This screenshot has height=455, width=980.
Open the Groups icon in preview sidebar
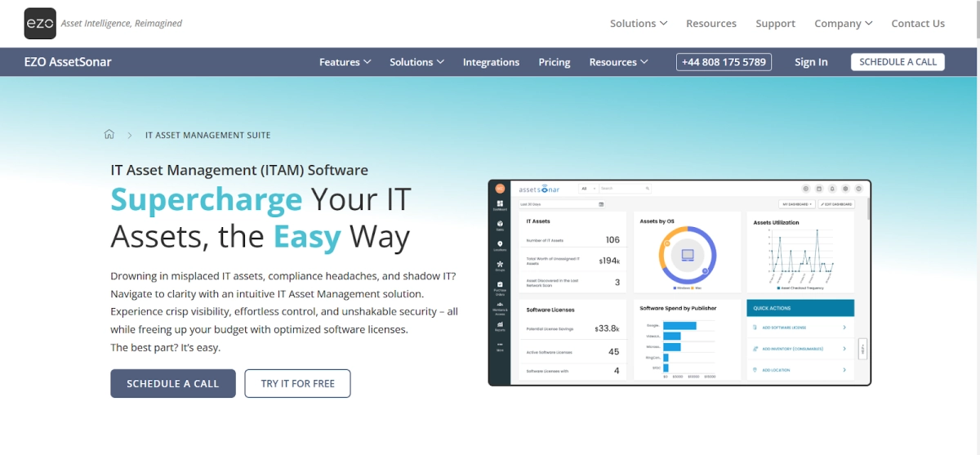coord(500,265)
